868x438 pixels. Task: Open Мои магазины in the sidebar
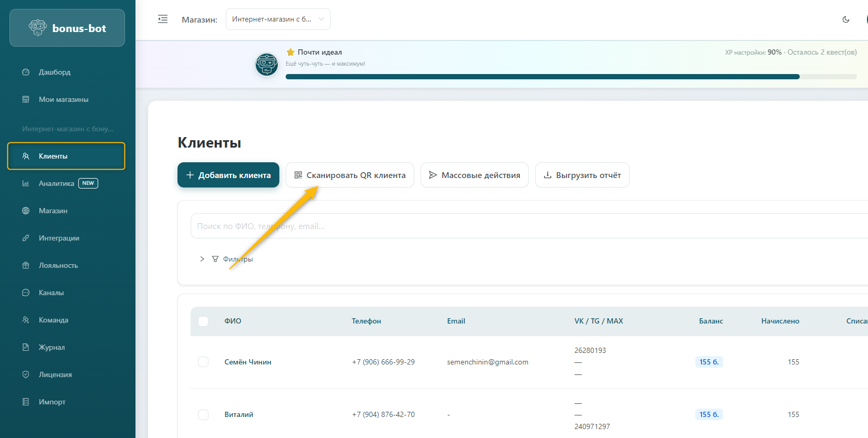coord(63,99)
